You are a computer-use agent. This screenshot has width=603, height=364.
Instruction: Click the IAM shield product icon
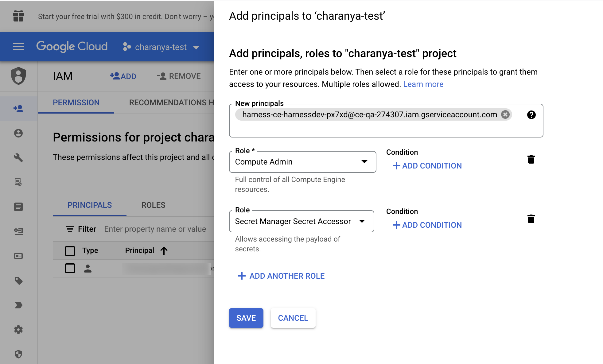[x=18, y=76]
